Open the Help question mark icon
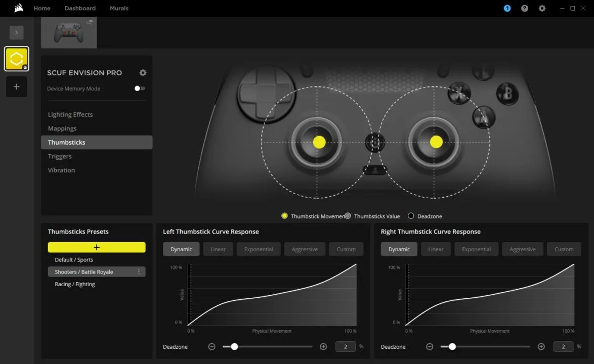The height and width of the screenshot is (364, 594). click(x=525, y=8)
